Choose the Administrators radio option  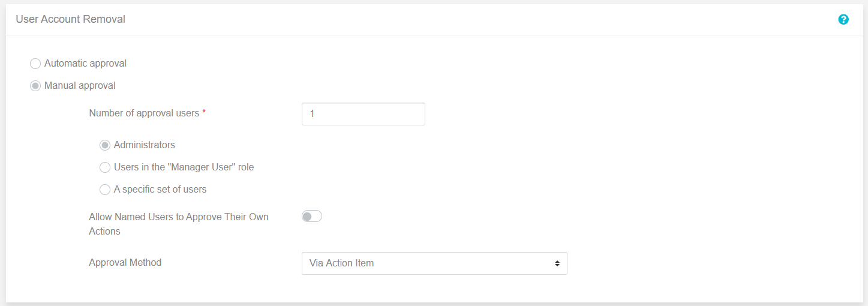[x=105, y=145]
